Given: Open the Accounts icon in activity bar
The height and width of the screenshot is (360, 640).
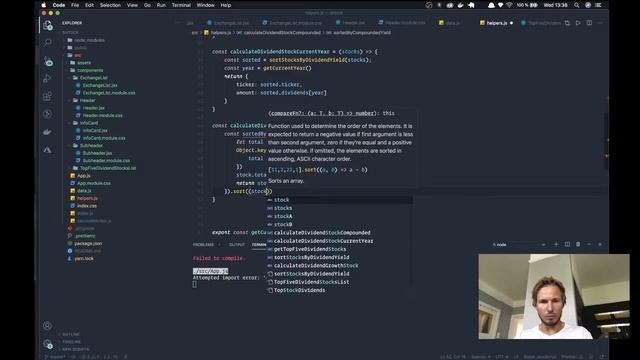Looking at the screenshot, I should point(47,326).
